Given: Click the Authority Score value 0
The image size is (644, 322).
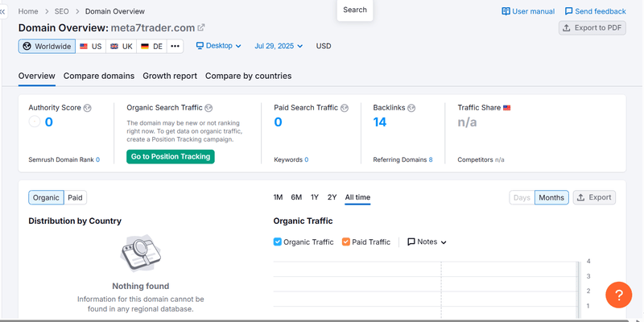Looking at the screenshot, I should coord(49,122).
